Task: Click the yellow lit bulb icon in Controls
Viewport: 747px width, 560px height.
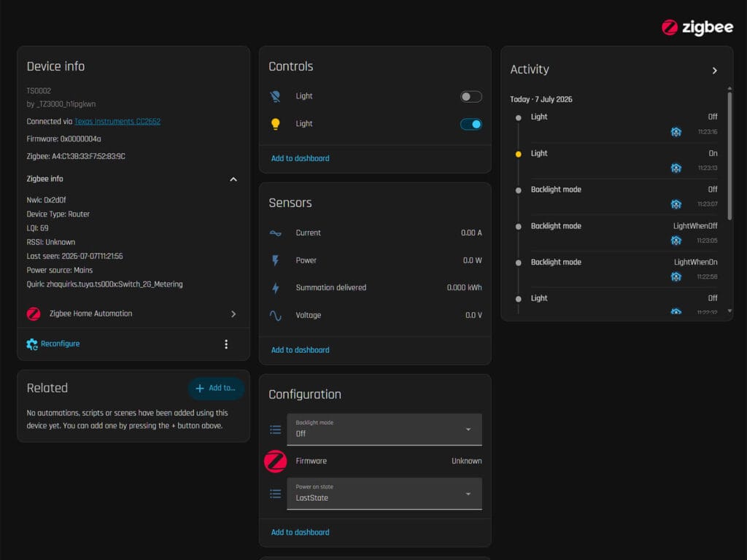Action: click(275, 124)
